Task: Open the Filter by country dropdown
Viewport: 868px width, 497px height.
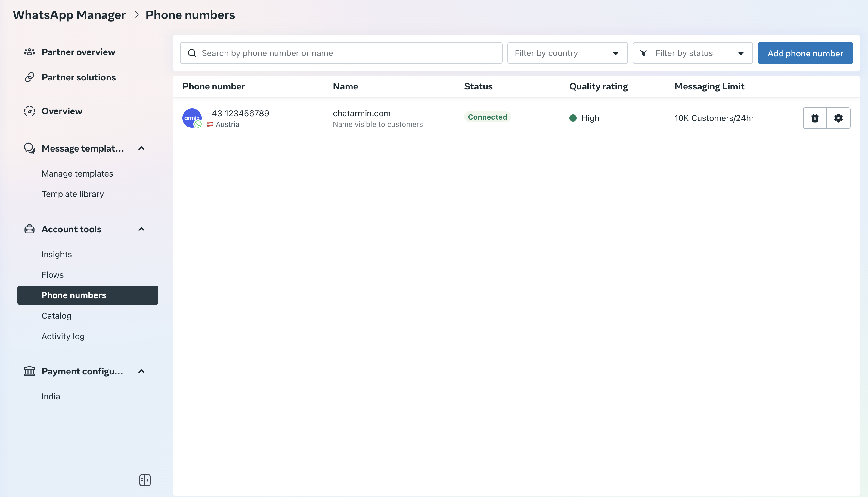Action: click(x=567, y=53)
